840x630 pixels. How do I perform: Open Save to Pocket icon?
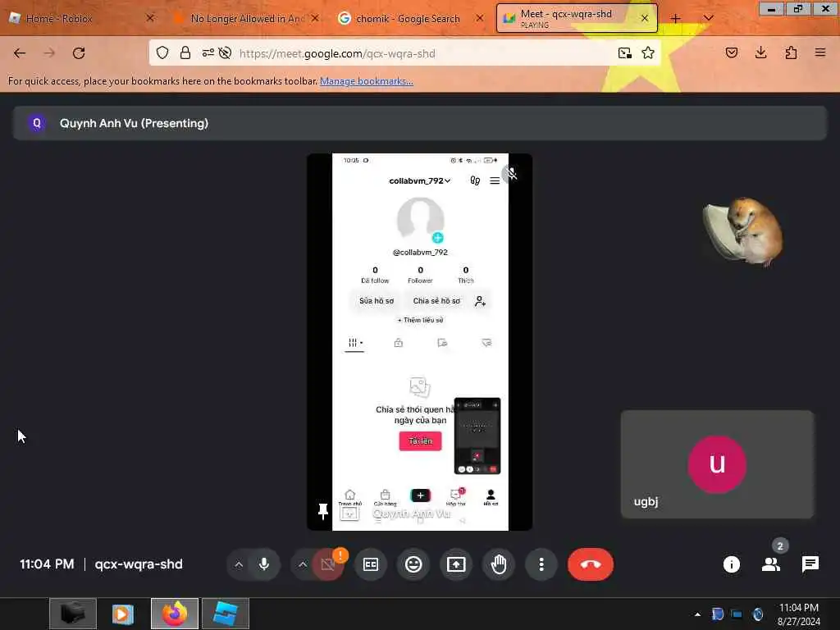(x=731, y=53)
